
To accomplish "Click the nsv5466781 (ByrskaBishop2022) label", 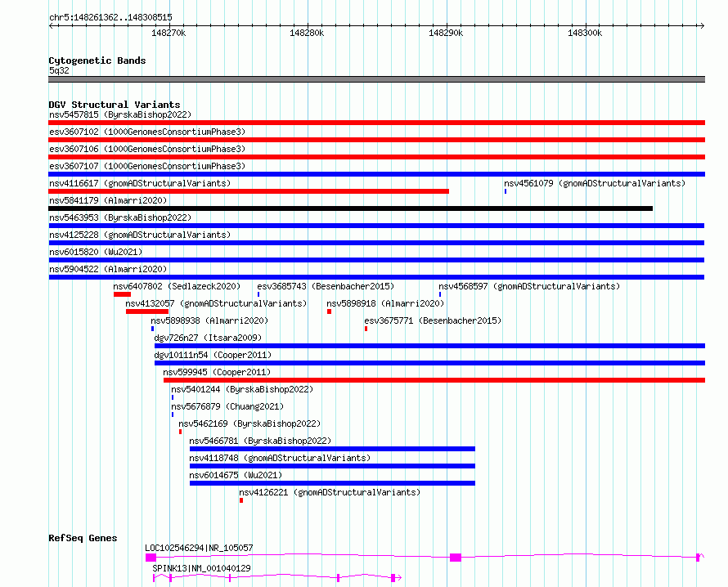I will (260, 441).
